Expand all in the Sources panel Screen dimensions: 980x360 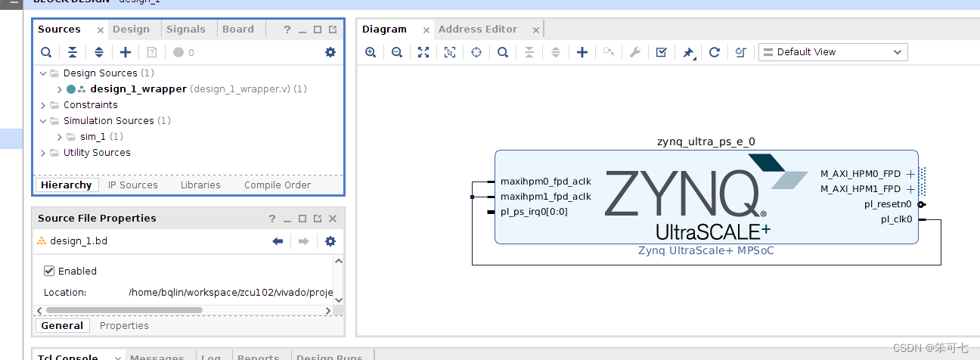click(x=99, y=52)
